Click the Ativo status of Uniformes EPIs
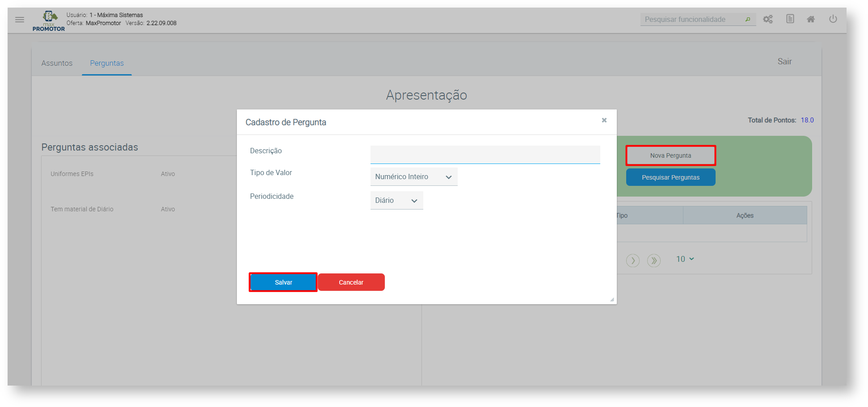 point(168,174)
